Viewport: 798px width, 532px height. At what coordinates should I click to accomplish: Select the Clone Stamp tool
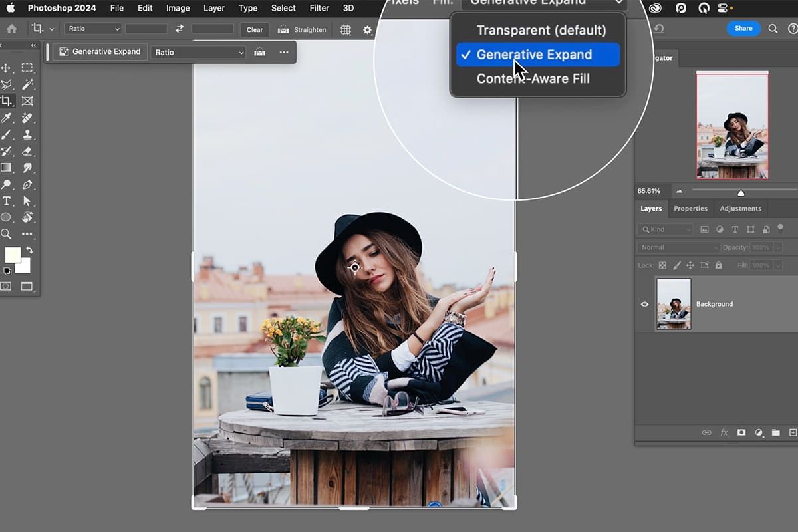pyautogui.click(x=27, y=134)
